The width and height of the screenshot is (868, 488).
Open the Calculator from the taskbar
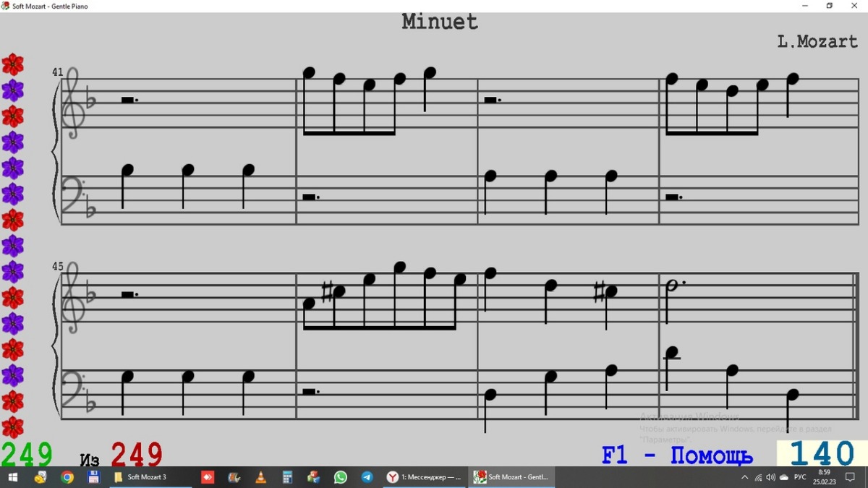click(x=287, y=477)
